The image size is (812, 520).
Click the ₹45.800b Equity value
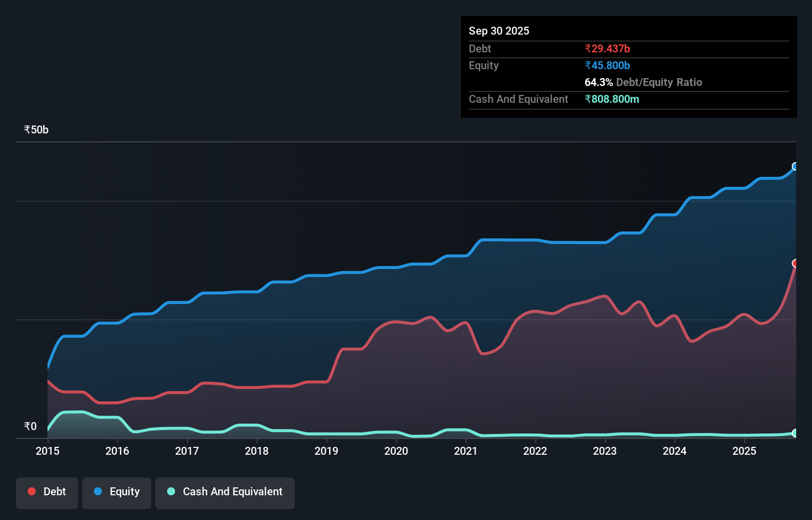click(607, 65)
